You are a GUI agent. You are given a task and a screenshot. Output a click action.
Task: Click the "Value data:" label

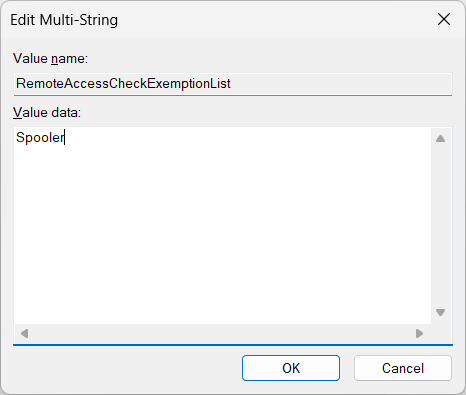pos(47,113)
